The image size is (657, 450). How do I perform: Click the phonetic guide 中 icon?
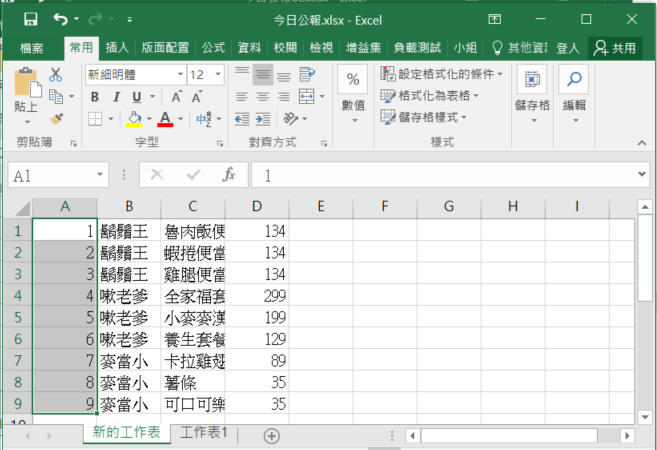(x=204, y=119)
